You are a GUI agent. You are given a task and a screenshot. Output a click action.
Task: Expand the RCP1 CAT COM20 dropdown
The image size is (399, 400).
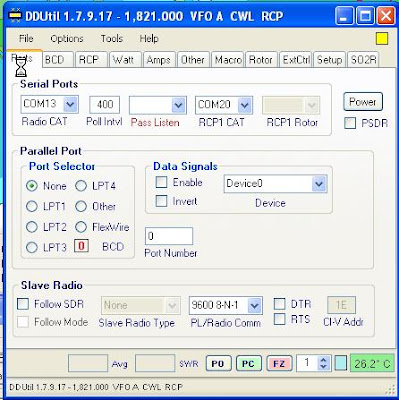click(245, 105)
